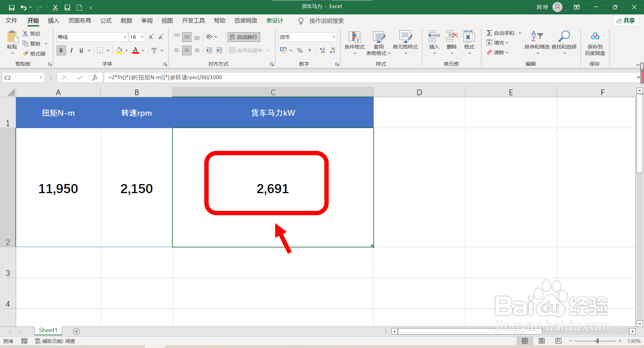Decrease font size with smaller A icon
Image resolution: width=644 pixels, height=348 pixels.
click(x=161, y=37)
